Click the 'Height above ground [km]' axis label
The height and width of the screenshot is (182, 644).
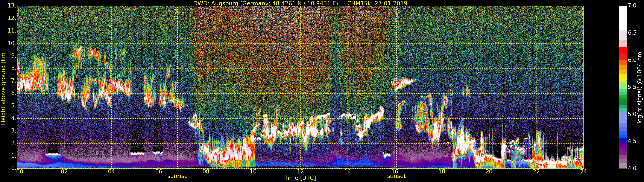(3, 88)
